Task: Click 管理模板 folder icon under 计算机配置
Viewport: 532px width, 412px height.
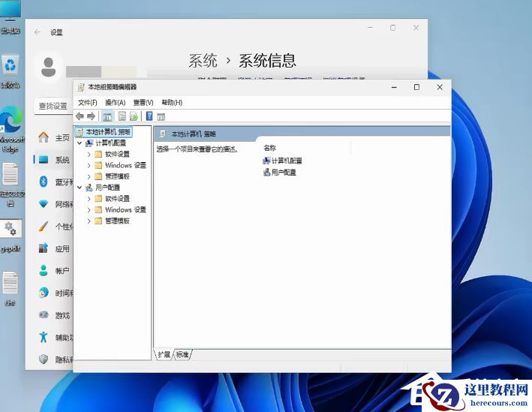Action: tap(98, 176)
